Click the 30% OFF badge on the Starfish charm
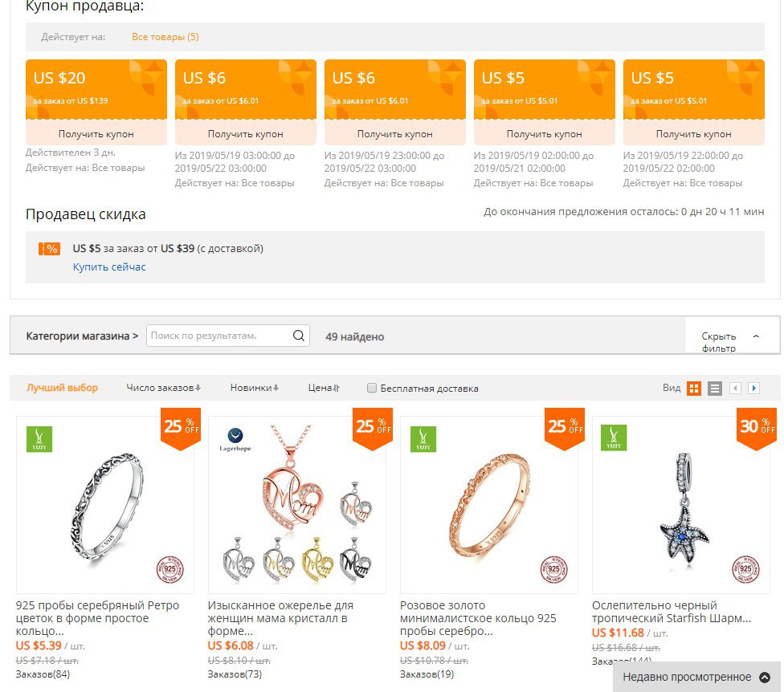This screenshot has width=784, height=692. click(x=757, y=428)
